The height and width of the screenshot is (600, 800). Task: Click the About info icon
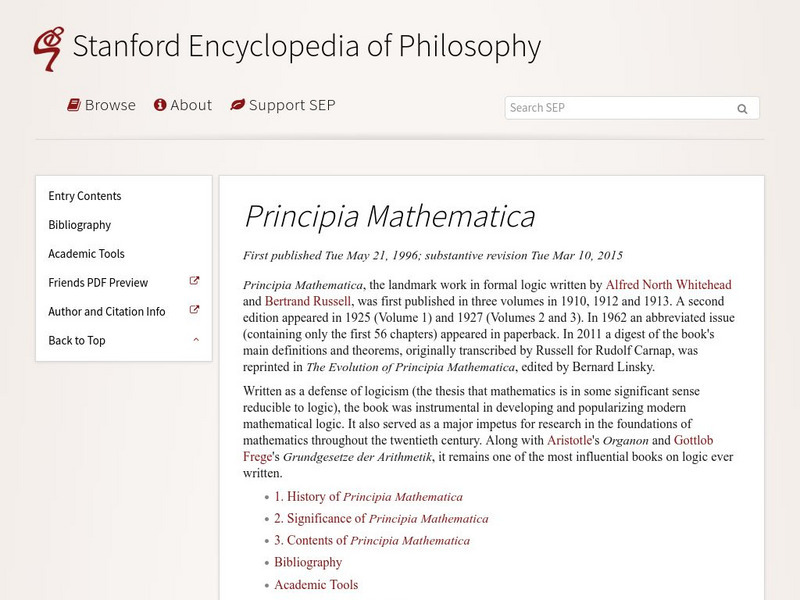pyautogui.click(x=159, y=105)
